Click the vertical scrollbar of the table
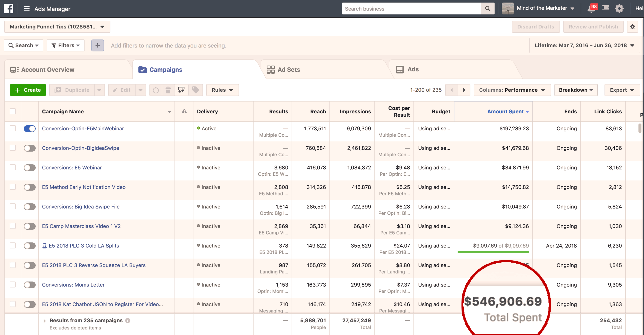 [x=640, y=128]
